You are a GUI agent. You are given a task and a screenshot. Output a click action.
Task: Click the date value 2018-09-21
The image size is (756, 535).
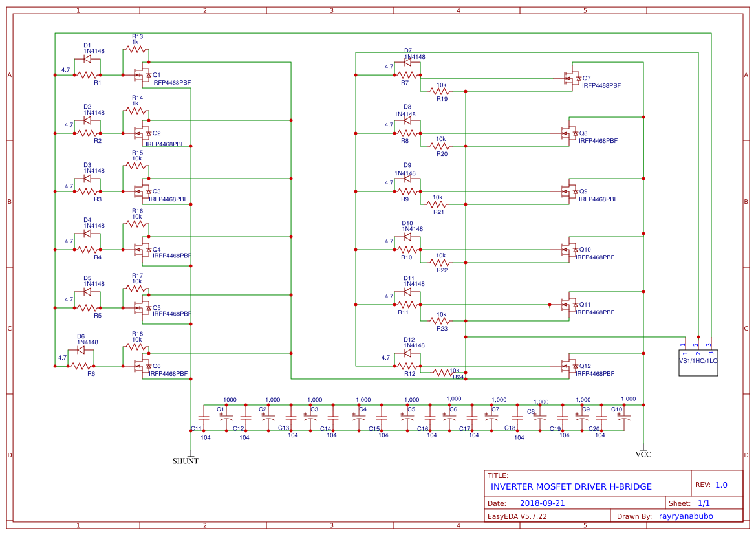point(542,503)
